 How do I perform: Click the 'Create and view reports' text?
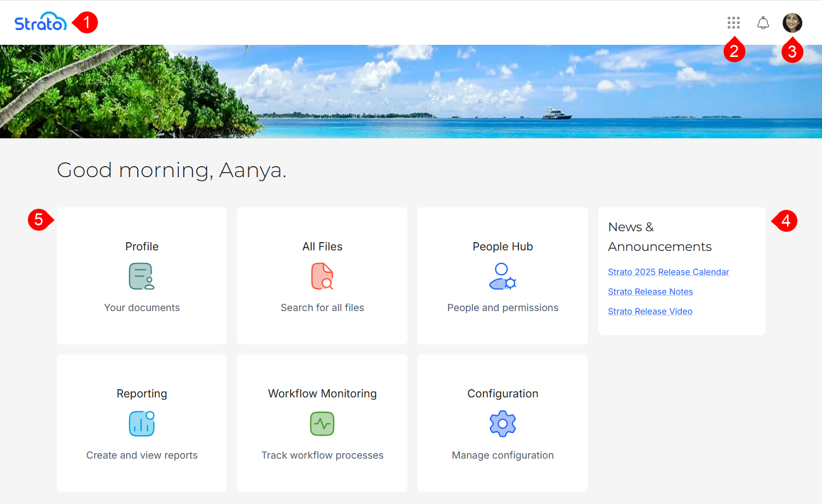coord(142,455)
